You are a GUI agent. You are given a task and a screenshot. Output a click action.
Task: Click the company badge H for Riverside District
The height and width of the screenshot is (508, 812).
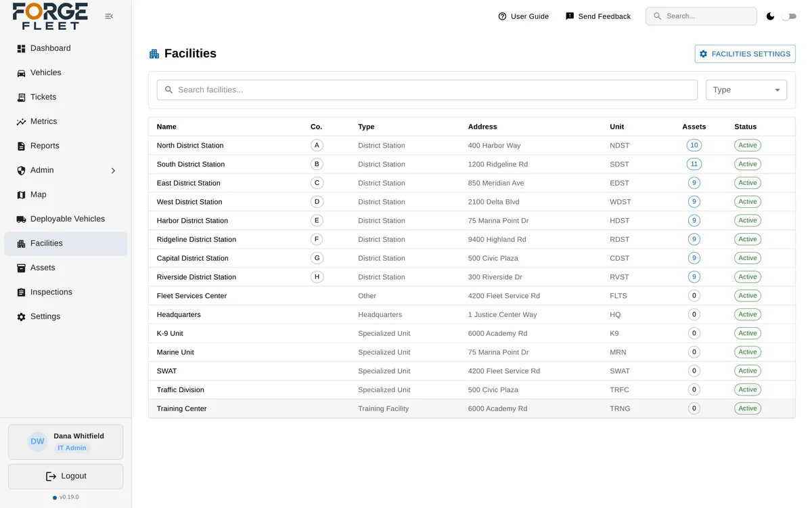(x=317, y=276)
